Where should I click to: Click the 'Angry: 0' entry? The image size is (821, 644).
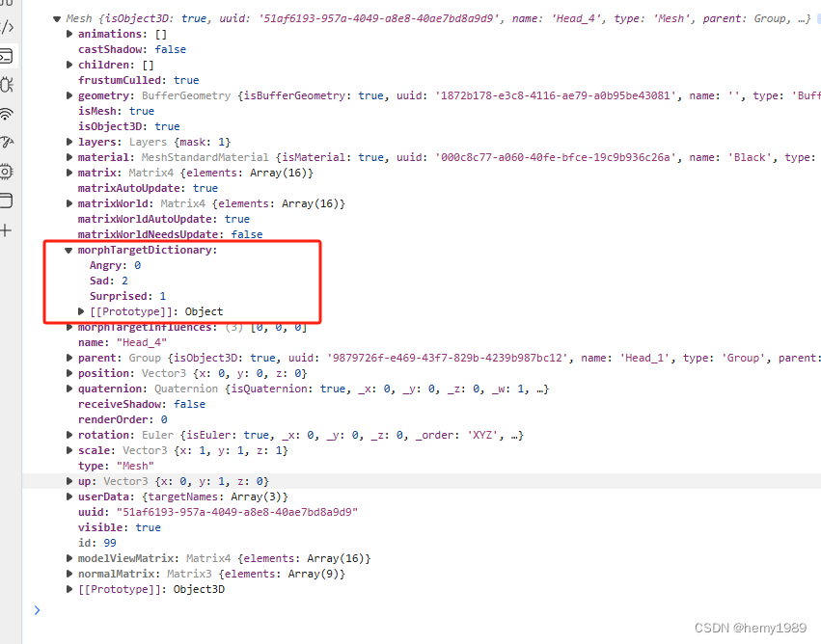tap(115, 265)
